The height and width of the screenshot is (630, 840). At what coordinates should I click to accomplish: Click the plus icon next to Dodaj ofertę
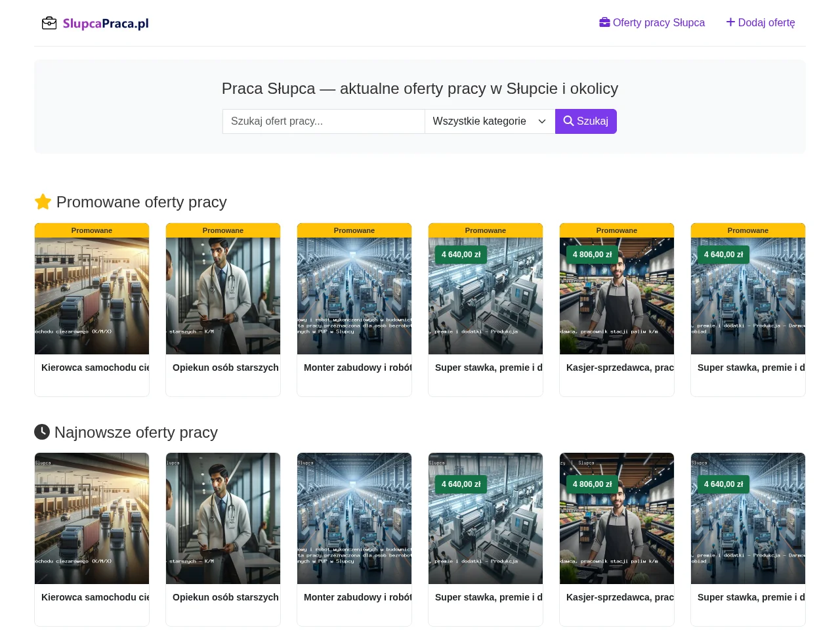coord(730,22)
